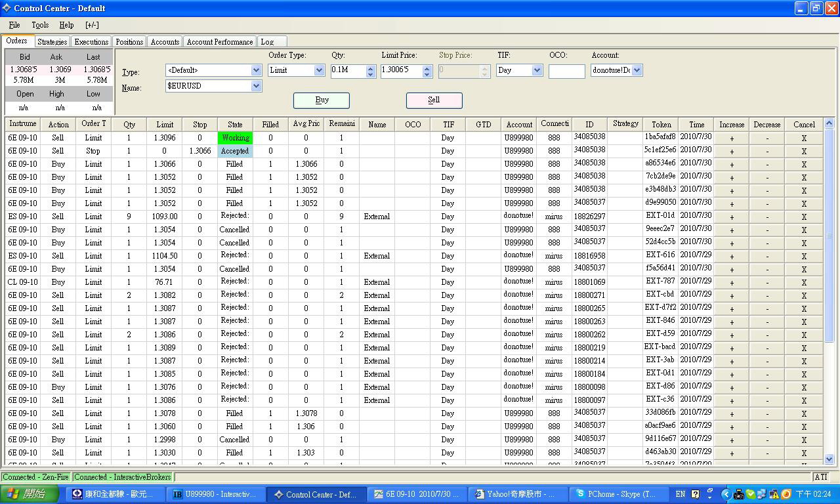Click the Limit Price input field
The width and height of the screenshot is (840, 504).
402,70
